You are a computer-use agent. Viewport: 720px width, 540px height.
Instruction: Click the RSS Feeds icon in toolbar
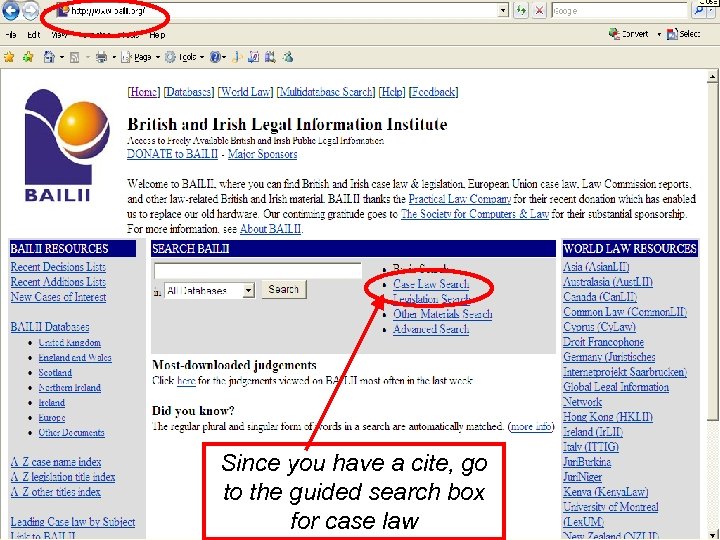(74, 57)
